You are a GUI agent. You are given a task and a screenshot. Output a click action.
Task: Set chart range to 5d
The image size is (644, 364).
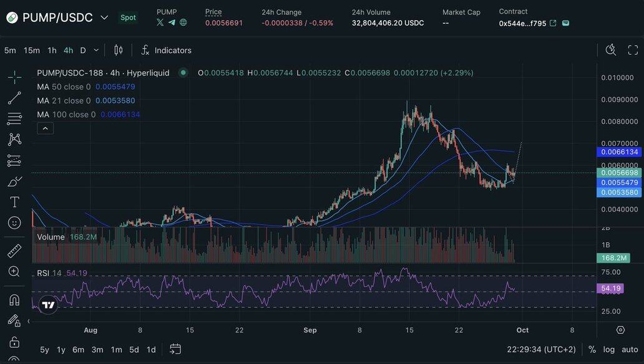pyautogui.click(x=134, y=349)
